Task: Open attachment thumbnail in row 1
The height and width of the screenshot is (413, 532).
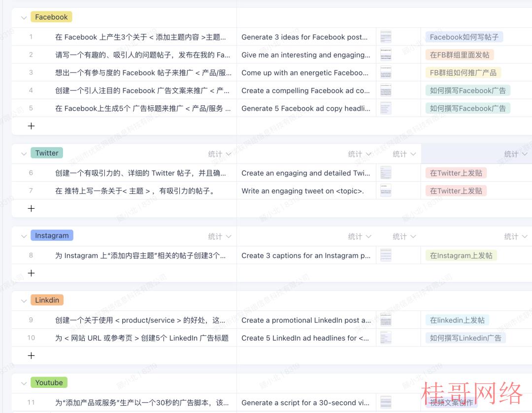Action: click(386, 36)
